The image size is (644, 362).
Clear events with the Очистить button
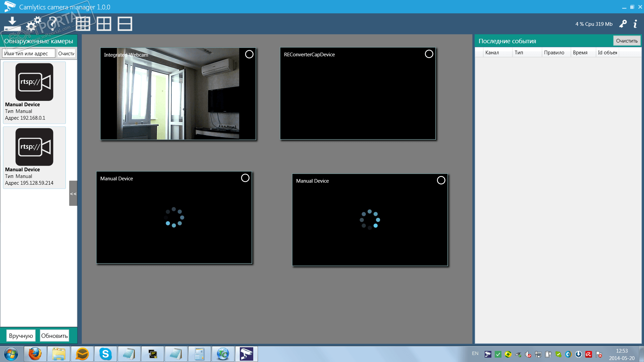(x=627, y=41)
